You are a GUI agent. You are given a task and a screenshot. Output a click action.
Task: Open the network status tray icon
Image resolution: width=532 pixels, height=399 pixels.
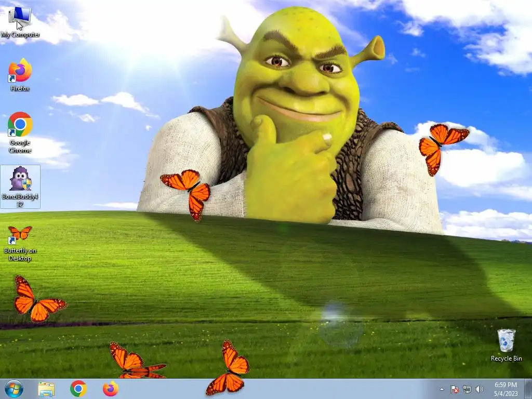pos(467,389)
